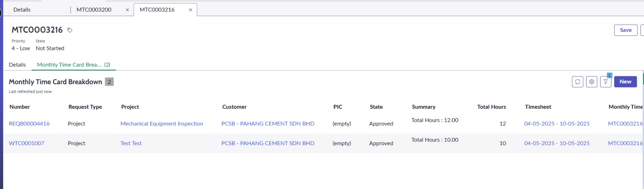Sort by the Number column header
Screen dimensions: 644x189
20,107
